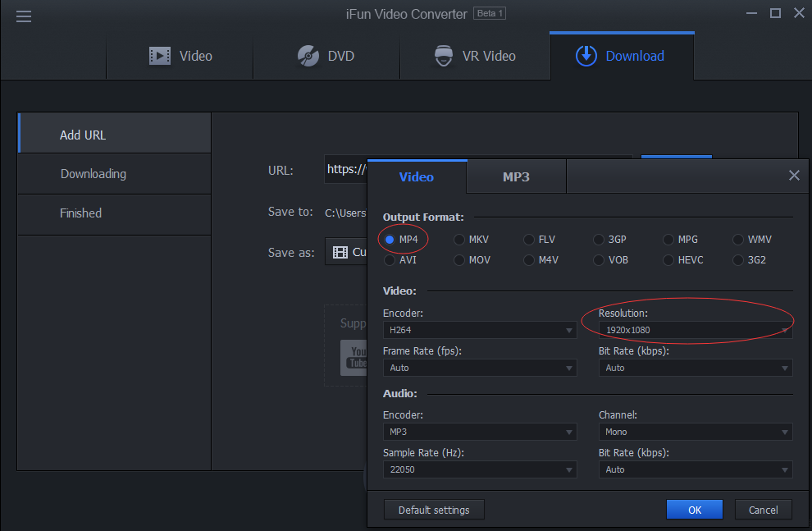Close the format settings dialog
This screenshot has height=531, width=812.
pos(794,176)
